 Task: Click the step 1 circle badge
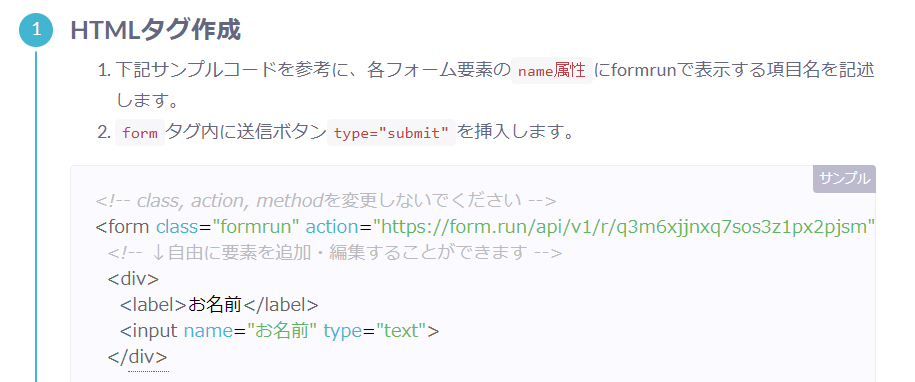[36, 29]
